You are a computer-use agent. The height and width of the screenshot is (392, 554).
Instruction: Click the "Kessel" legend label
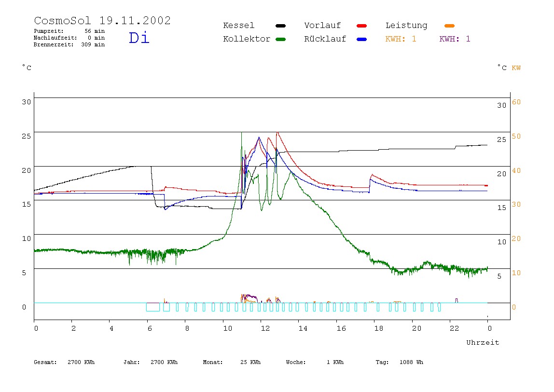click(x=239, y=26)
